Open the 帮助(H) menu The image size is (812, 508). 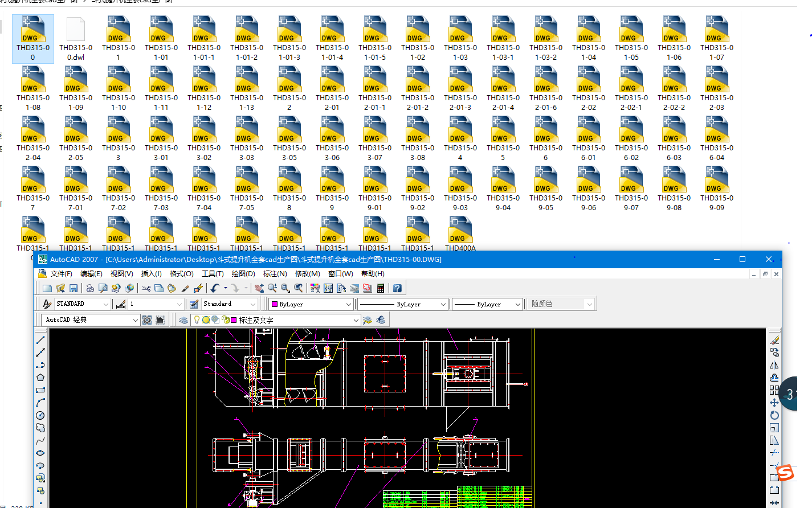coord(373,274)
